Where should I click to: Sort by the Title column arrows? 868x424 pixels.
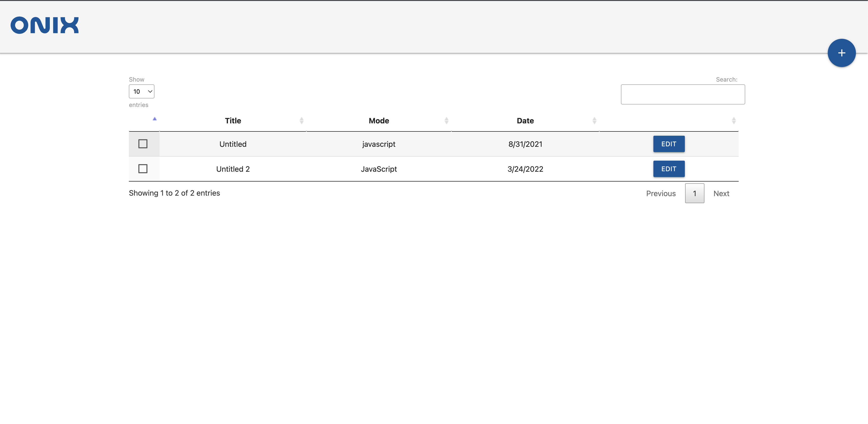coord(302,120)
